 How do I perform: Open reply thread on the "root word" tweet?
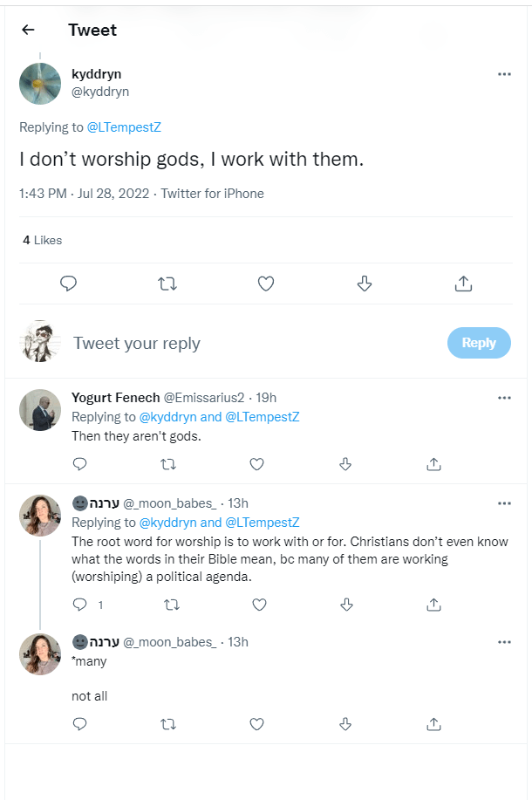pos(79,604)
